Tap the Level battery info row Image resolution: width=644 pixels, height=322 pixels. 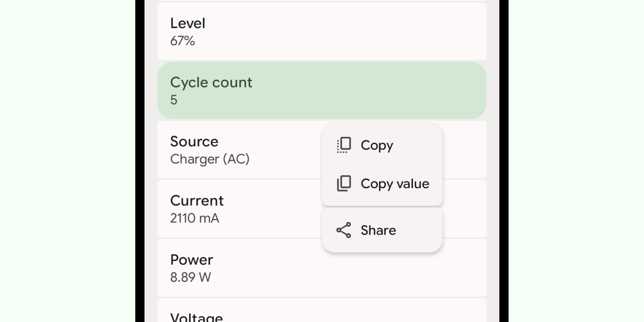coord(322,31)
